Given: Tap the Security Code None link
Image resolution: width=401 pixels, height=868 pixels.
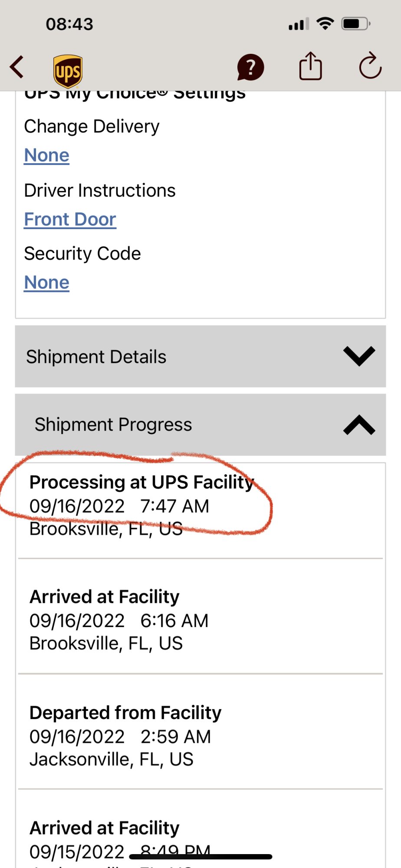Looking at the screenshot, I should click(x=47, y=283).
